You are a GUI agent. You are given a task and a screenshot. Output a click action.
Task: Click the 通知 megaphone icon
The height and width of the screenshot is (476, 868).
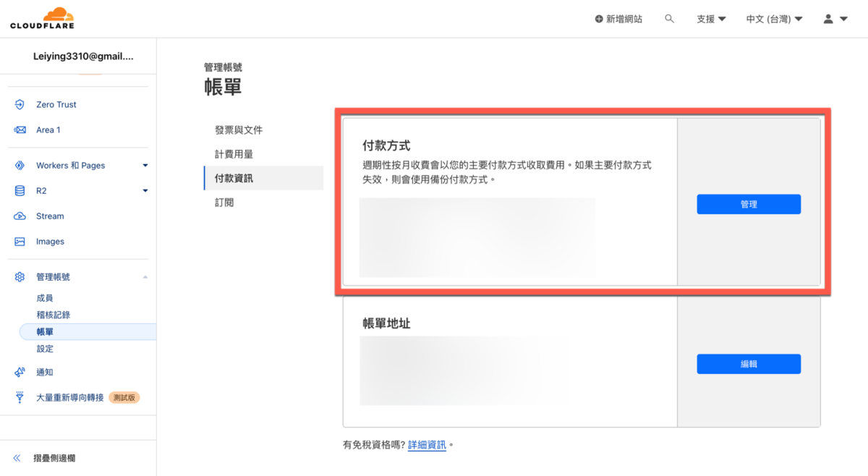point(20,373)
